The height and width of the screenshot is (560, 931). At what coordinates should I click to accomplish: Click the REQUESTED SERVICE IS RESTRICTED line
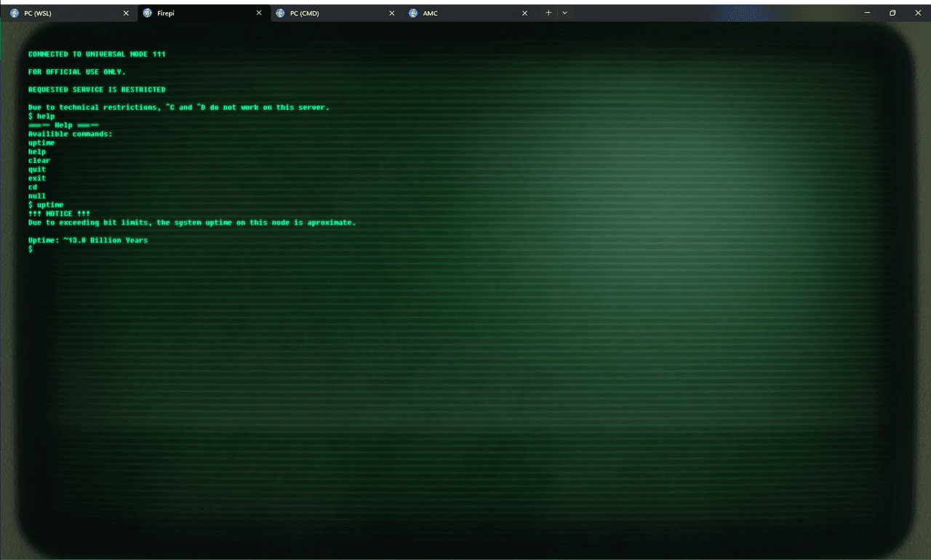pyautogui.click(x=97, y=90)
